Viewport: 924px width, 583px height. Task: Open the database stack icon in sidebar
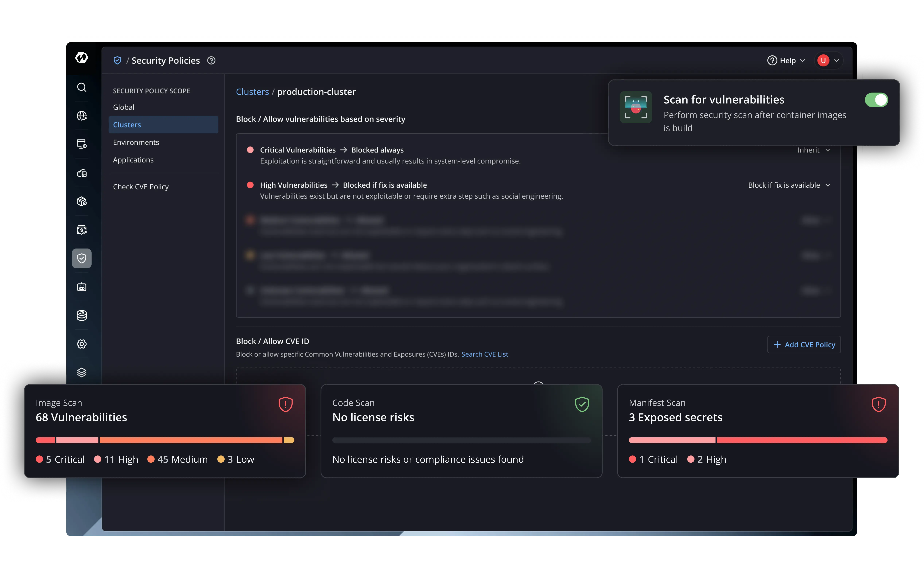pyautogui.click(x=81, y=315)
